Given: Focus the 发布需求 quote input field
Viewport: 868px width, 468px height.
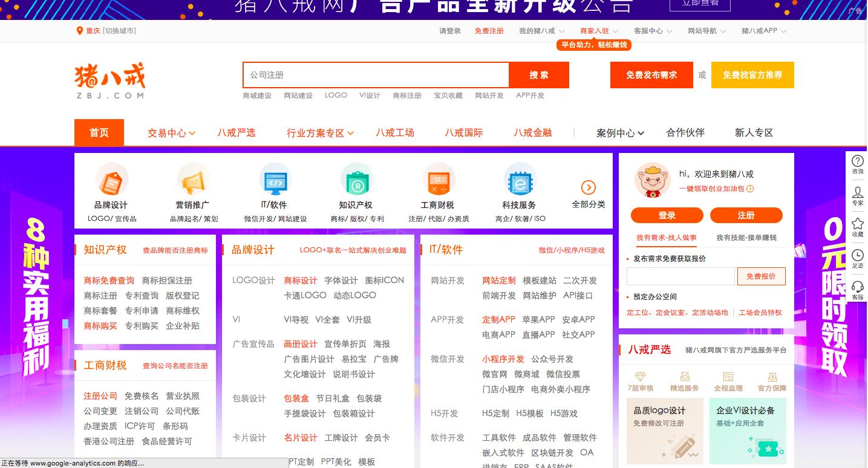Looking at the screenshot, I should point(680,276).
